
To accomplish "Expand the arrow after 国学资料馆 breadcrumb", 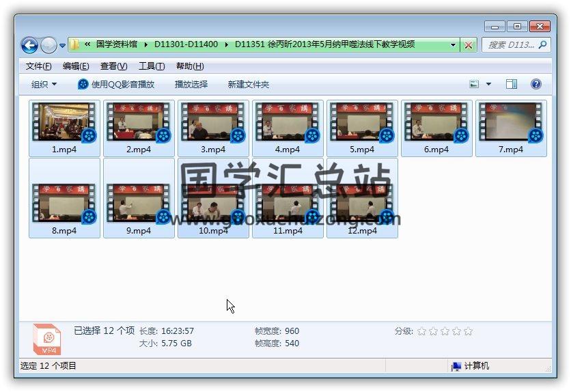I will click(x=145, y=45).
